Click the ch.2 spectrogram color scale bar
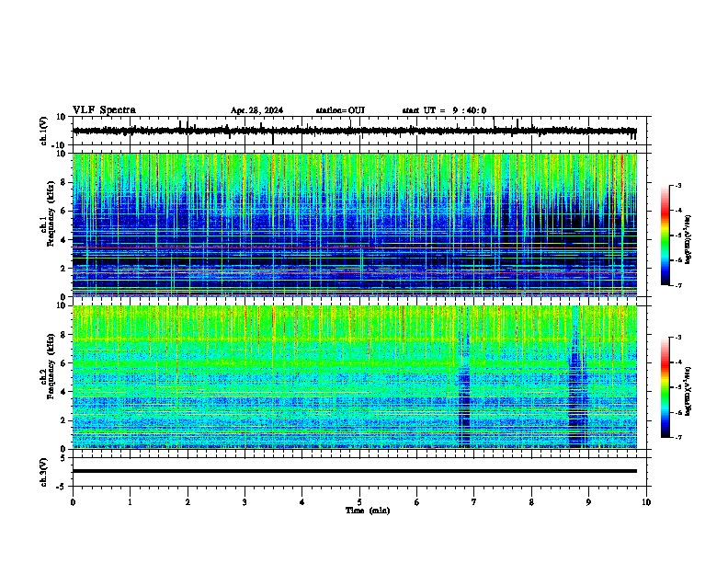Screen dimensions: 728x563 pyautogui.click(x=665, y=387)
